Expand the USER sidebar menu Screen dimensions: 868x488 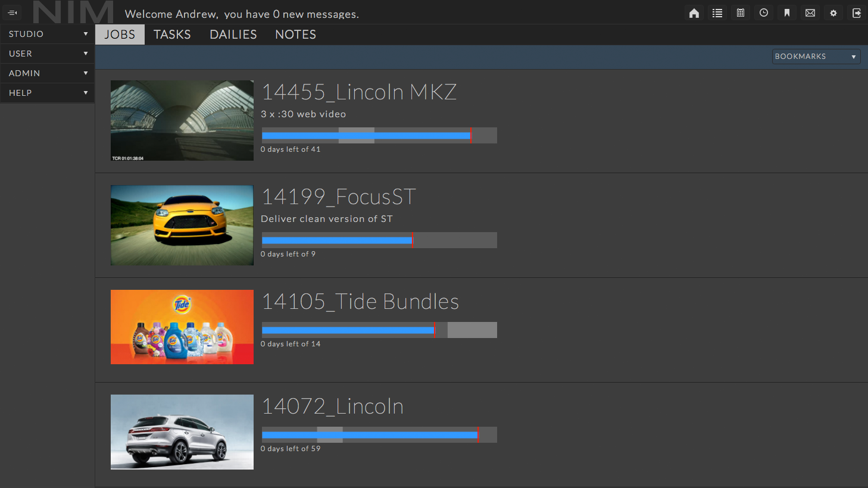(47, 54)
